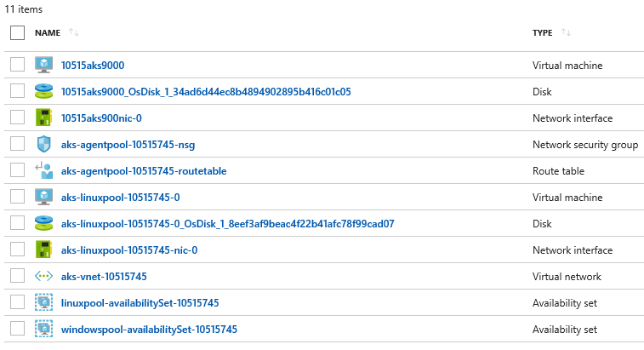
Task: Select checkbox for aks-linuxpool-10515745-nic-0
Action: (17, 250)
